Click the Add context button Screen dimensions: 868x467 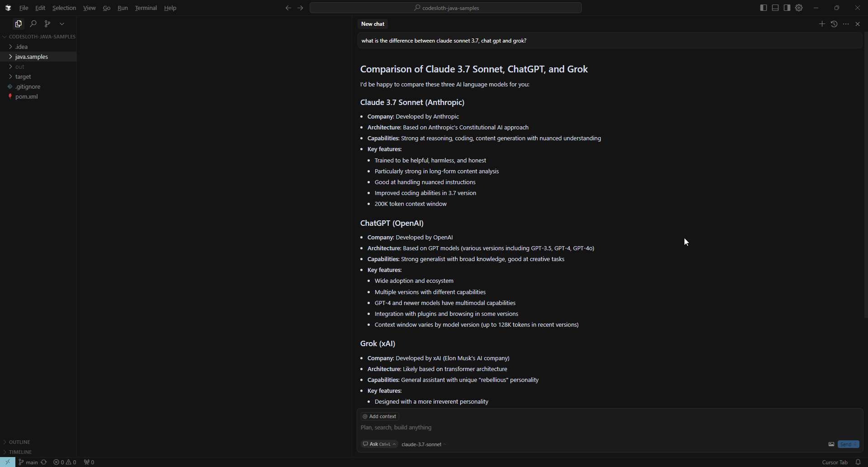pos(380,416)
